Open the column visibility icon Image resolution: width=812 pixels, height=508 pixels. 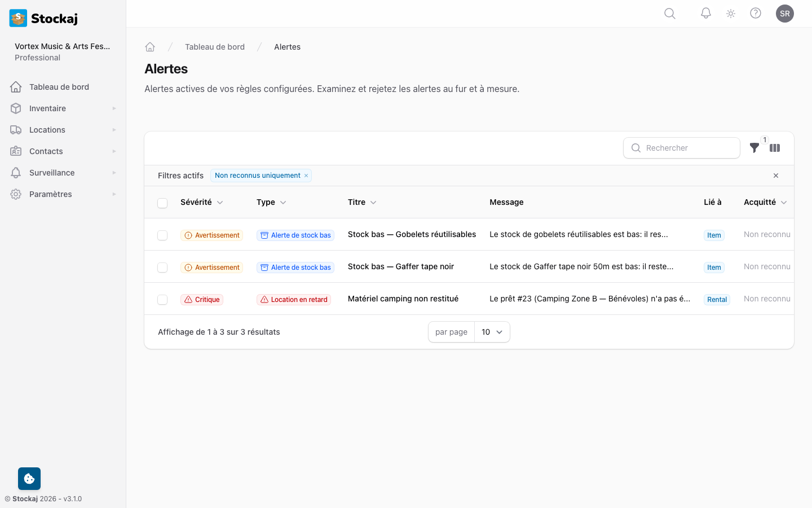coord(775,148)
